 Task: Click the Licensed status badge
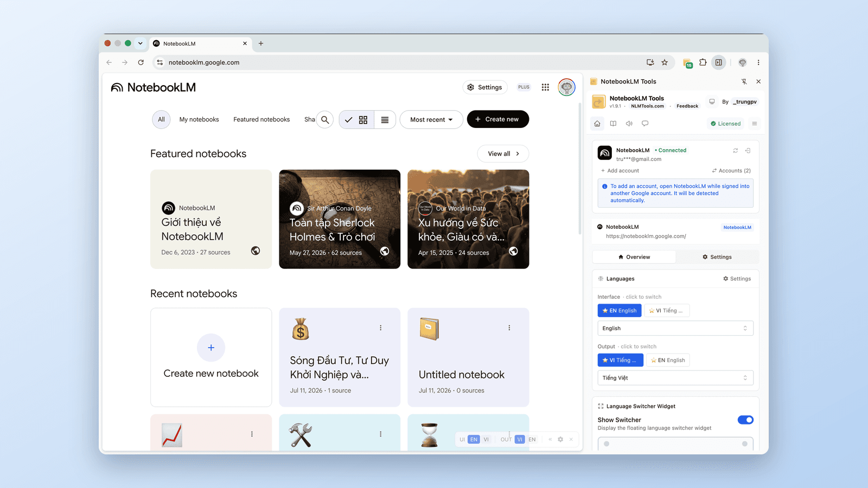coord(725,124)
